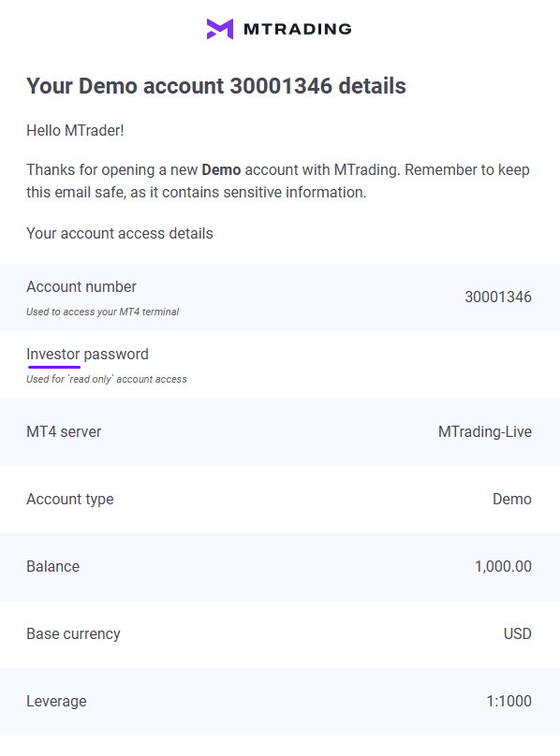Click the bold Demo word in intro
Viewport: 560px width, 756px height.
(221, 169)
